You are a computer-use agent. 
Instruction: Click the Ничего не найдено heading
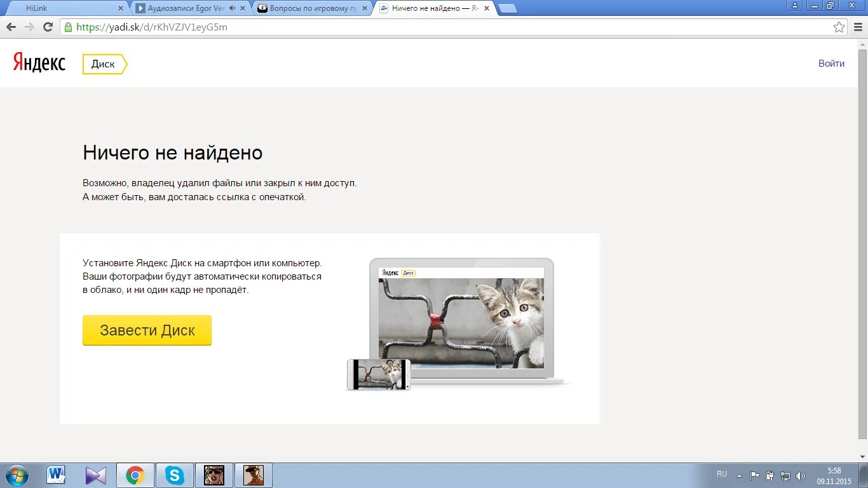172,152
